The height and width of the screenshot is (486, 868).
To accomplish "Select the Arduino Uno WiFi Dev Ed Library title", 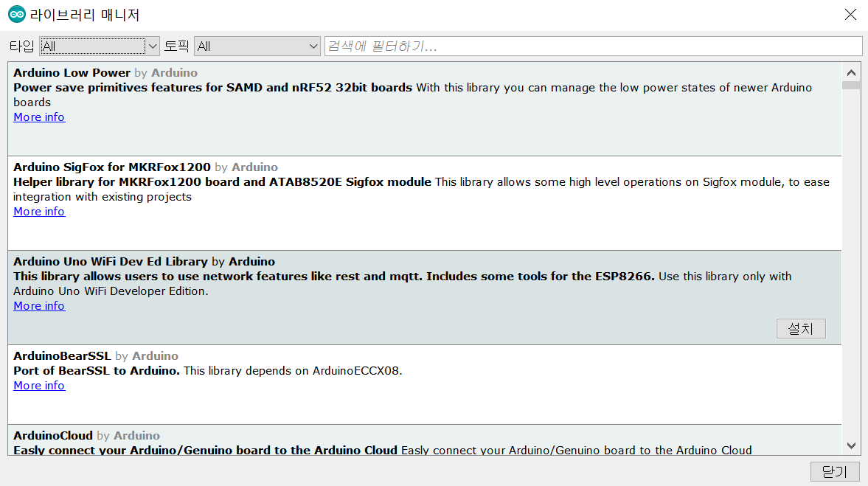I will click(x=111, y=262).
